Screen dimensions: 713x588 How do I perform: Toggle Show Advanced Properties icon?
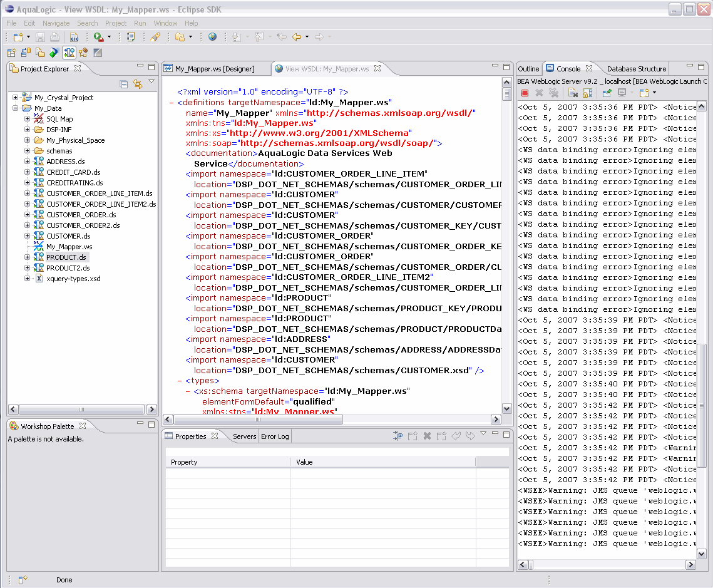tap(398, 436)
